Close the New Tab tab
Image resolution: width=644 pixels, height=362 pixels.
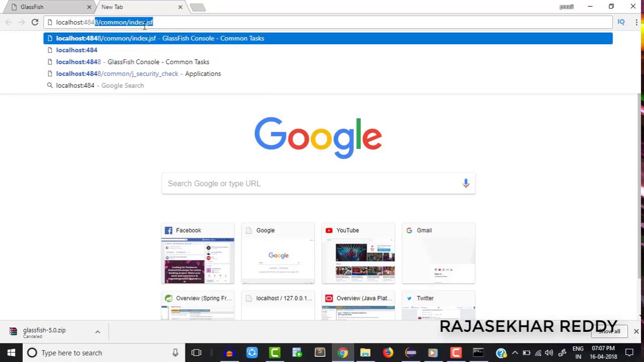180,7
